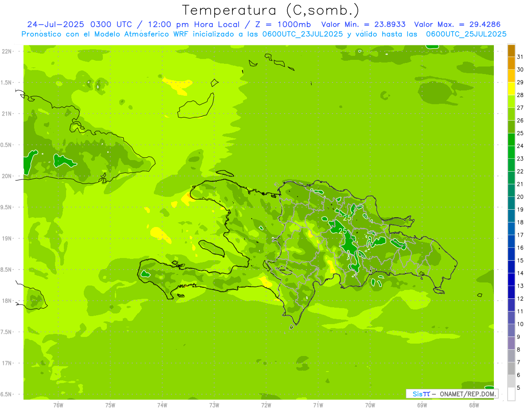The height and width of the screenshot is (411, 532).
Task: Click the "18N" latitude label
Action: (8, 301)
